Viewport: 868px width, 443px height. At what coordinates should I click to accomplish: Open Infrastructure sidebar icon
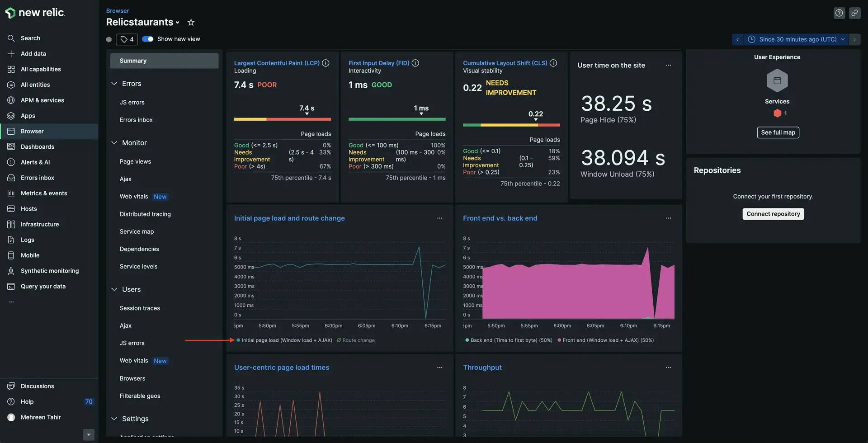pos(11,225)
